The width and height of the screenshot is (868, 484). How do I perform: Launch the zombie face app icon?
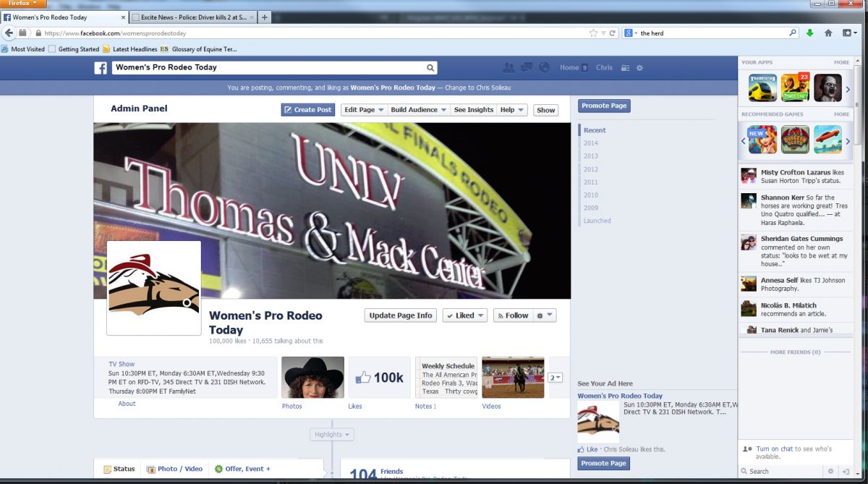[x=827, y=88]
